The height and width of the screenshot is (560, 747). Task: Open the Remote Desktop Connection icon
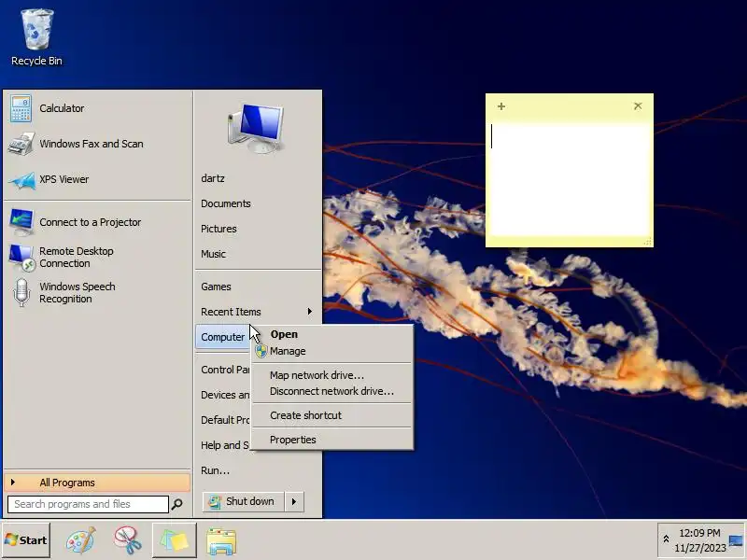[x=21, y=258]
